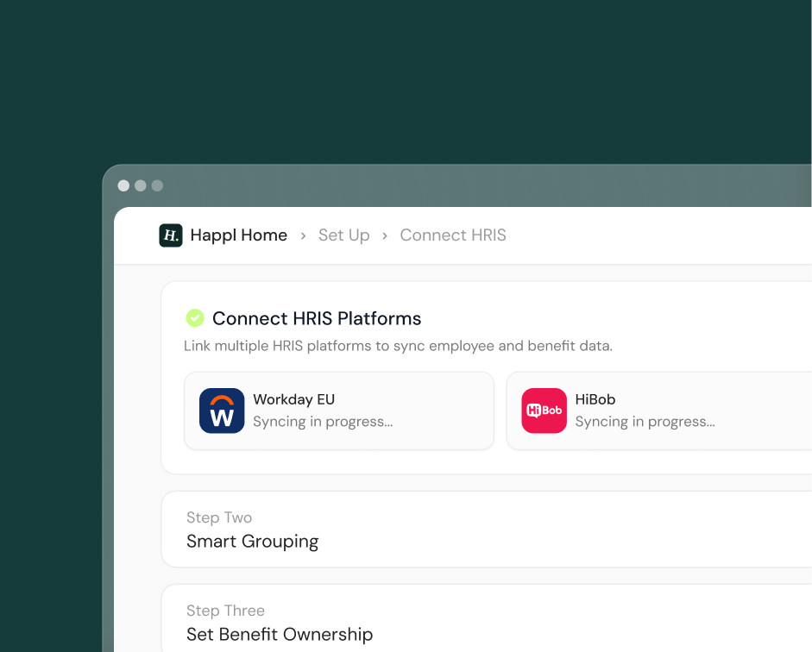Select the Connect HRIS breadcrumb

[453, 235]
